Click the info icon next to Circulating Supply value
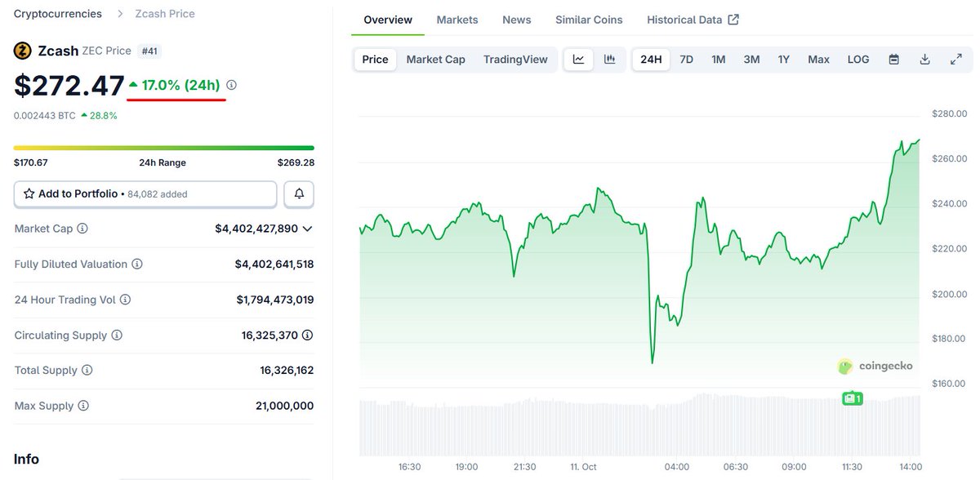This screenshot has height=480, width=980. 307,335
